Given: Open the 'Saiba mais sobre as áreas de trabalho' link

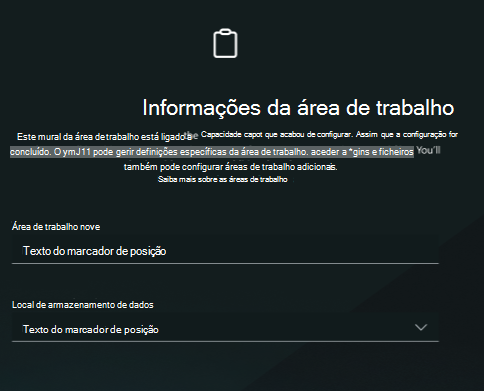Looking at the screenshot, I should click(x=223, y=179).
